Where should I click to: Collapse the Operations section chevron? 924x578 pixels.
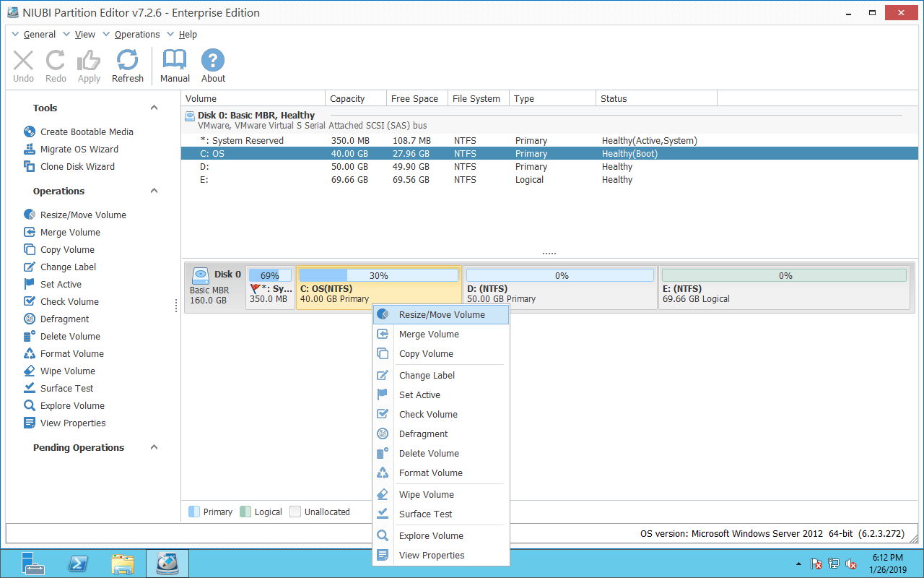pos(154,191)
